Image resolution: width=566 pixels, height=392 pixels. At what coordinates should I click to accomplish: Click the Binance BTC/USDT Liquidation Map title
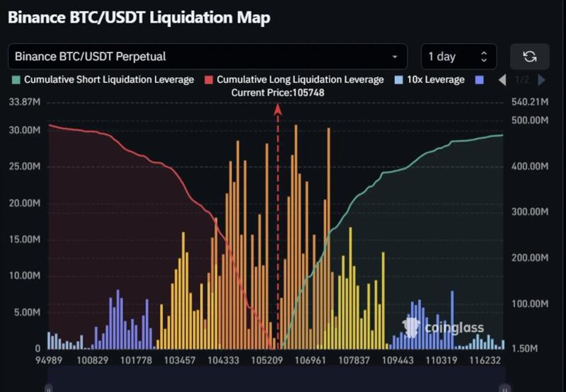coord(139,18)
